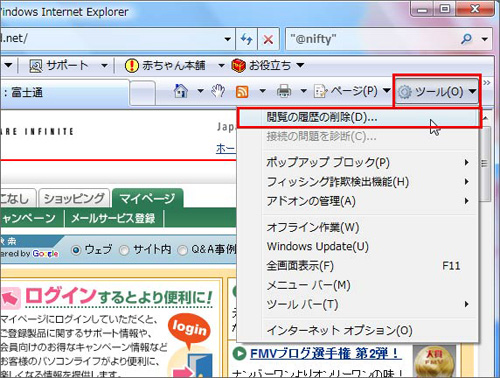Click the green arrow before FMVブログ選手権
Viewport: 500px width, 378px height.
click(239, 353)
